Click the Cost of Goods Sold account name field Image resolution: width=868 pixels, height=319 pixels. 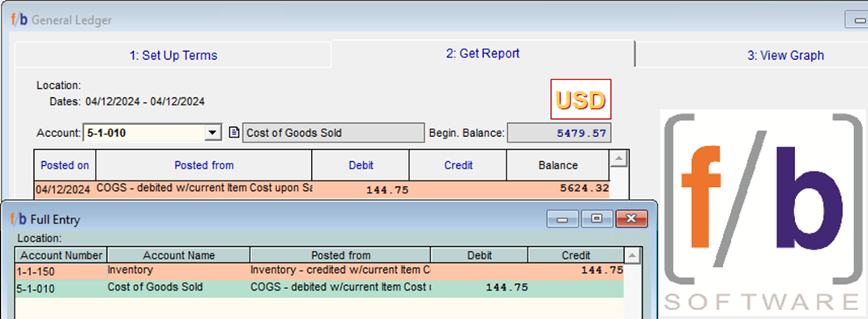333,133
